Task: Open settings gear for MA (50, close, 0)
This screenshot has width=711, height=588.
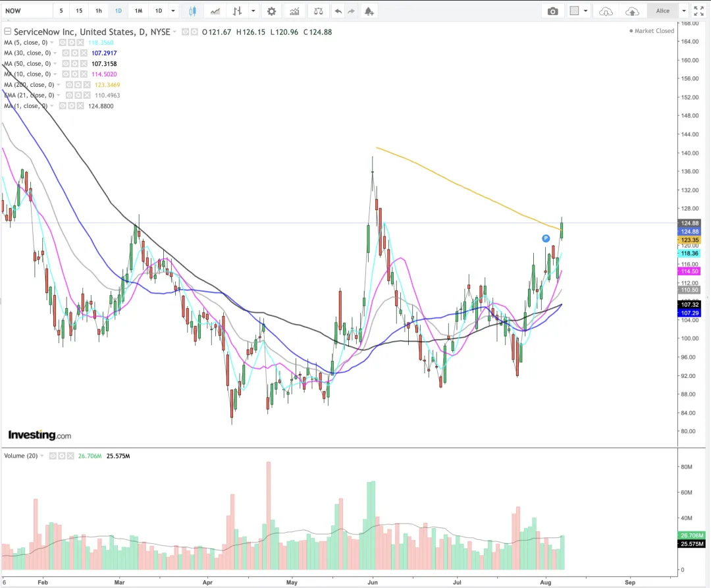Action: (x=75, y=64)
